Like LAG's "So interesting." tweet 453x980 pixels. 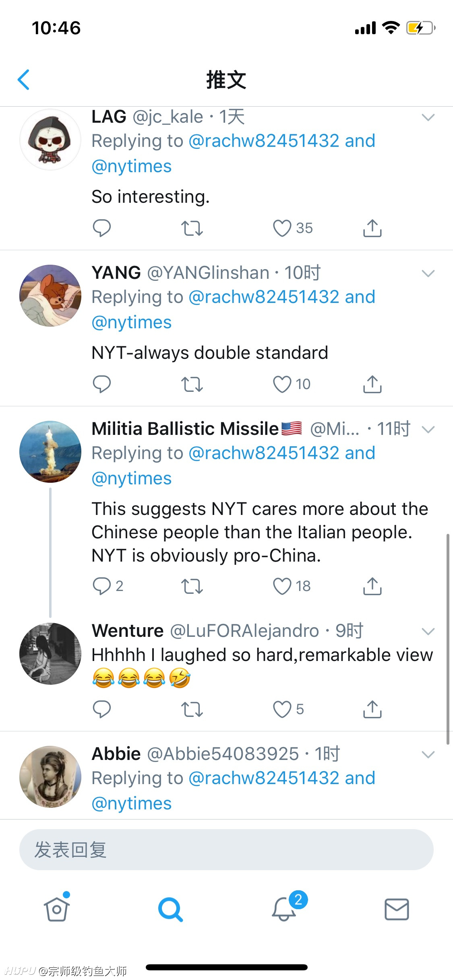point(282,228)
